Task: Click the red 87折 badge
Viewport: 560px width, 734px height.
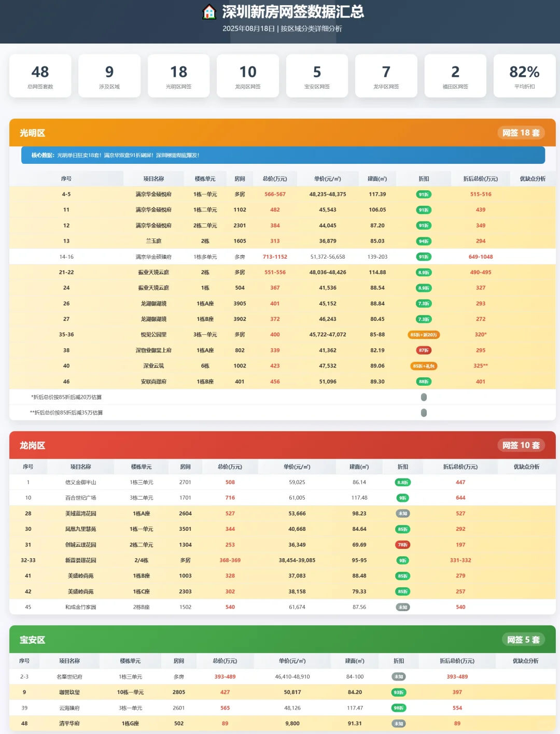Action: click(x=424, y=350)
